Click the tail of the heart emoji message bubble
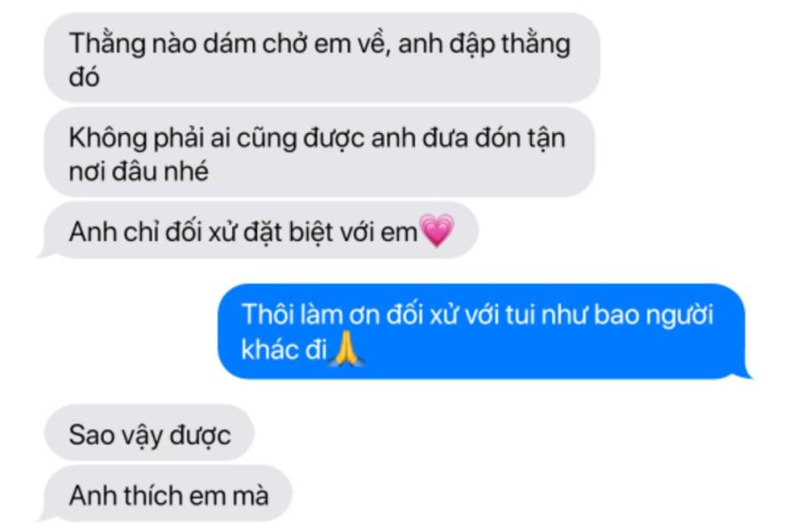This screenshot has width=789, height=532. tap(47, 252)
